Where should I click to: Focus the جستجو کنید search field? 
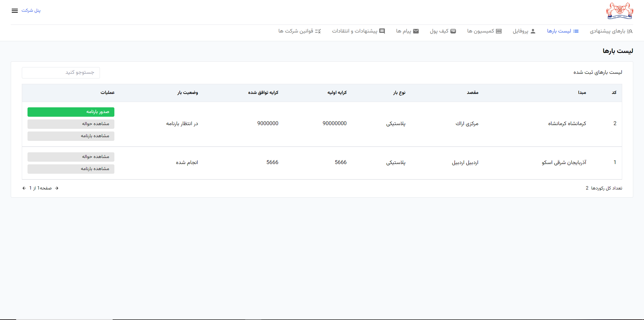coord(61,73)
